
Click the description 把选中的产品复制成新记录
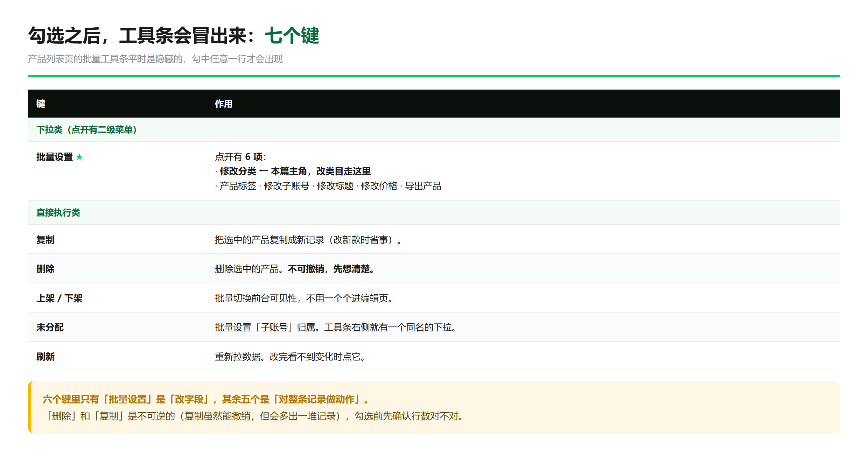pos(269,240)
